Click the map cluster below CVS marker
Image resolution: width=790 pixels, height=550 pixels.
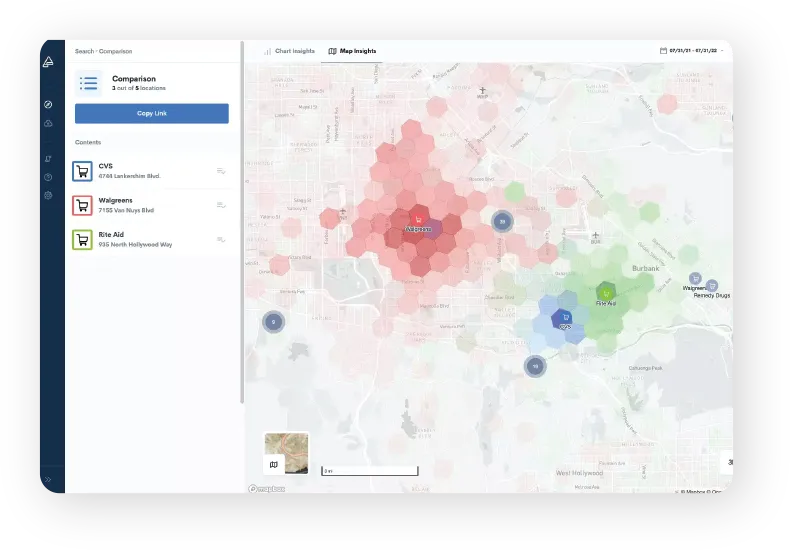point(535,366)
